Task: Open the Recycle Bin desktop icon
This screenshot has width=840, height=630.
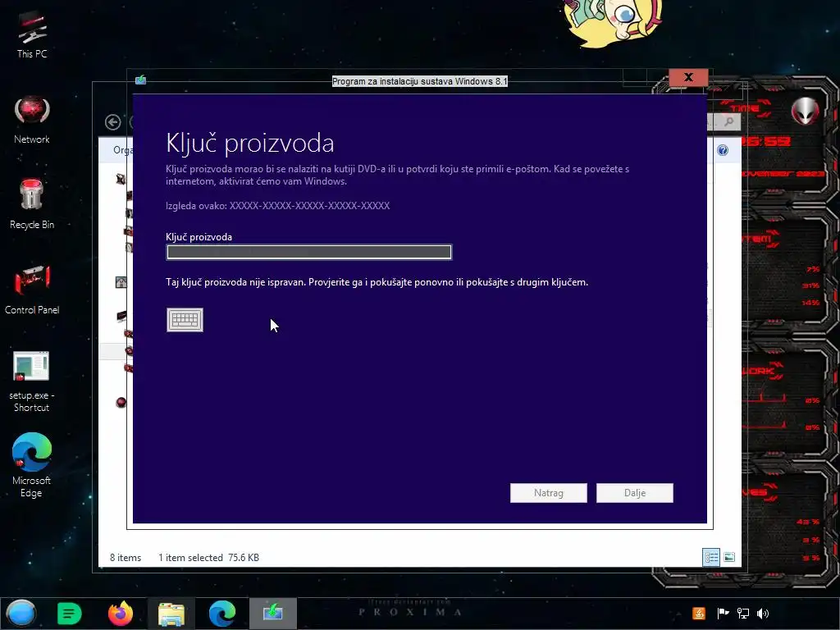Action: tap(32, 204)
